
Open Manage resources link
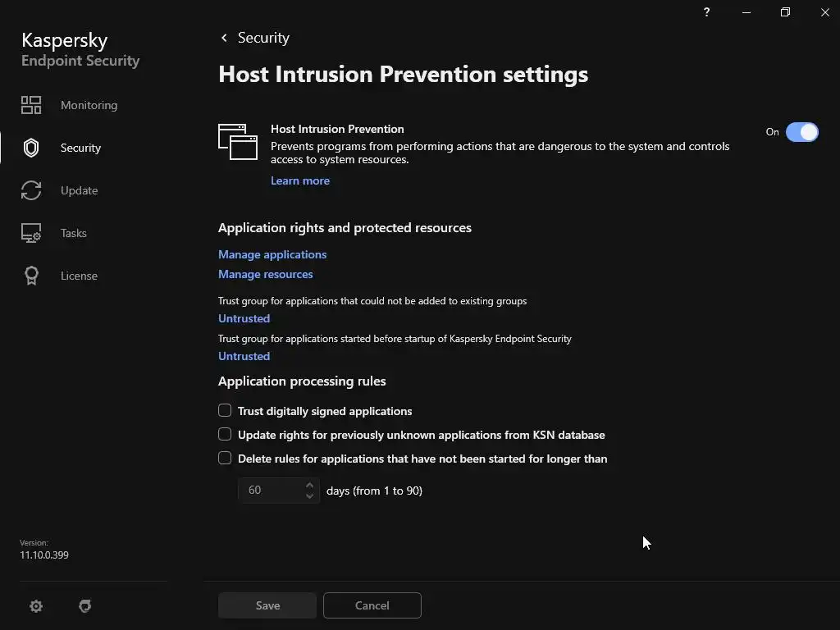coord(265,274)
